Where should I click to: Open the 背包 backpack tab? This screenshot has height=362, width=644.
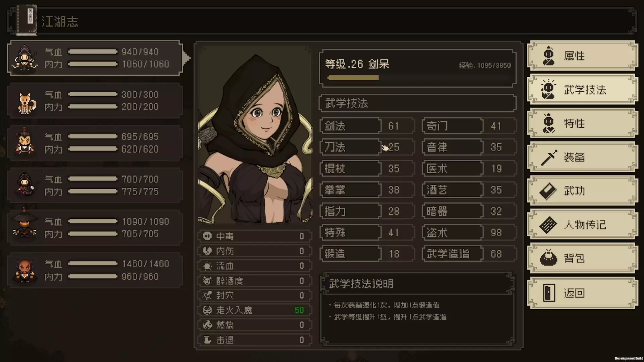583,258
